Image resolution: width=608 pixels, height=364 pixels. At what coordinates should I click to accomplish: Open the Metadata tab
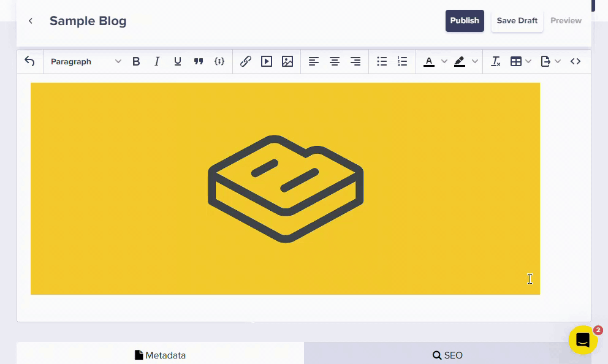click(160, 355)
